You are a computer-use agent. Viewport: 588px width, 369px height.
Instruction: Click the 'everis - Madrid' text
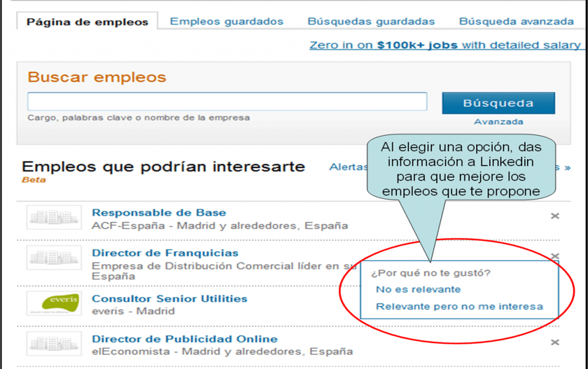(133, 311)
